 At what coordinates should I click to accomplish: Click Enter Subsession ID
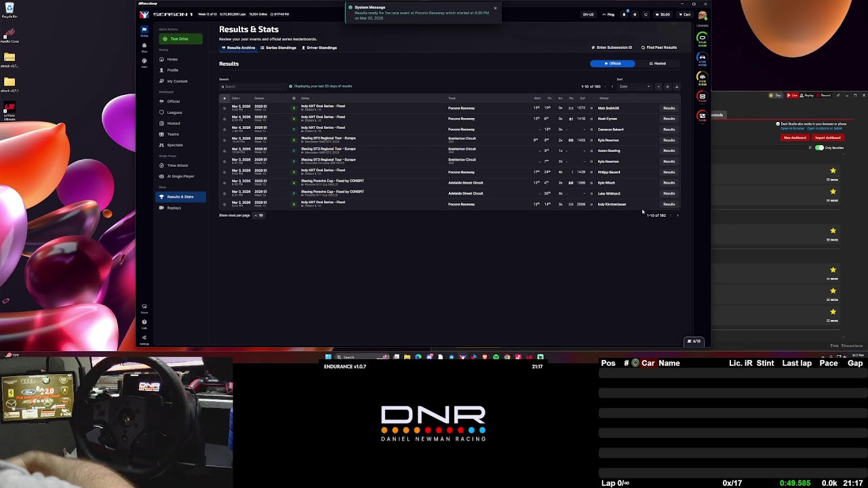[612, 47]
